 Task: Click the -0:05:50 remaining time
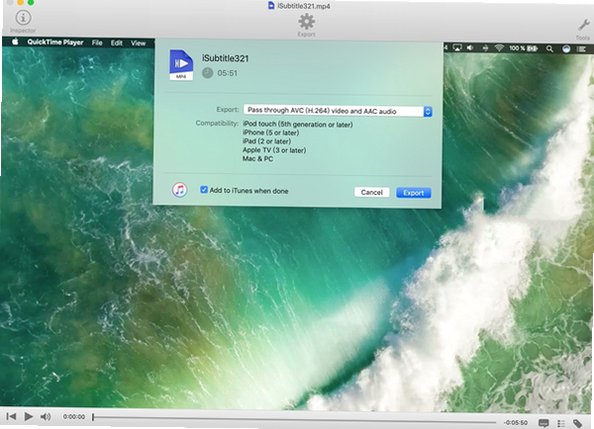click(x=515, y=423)
